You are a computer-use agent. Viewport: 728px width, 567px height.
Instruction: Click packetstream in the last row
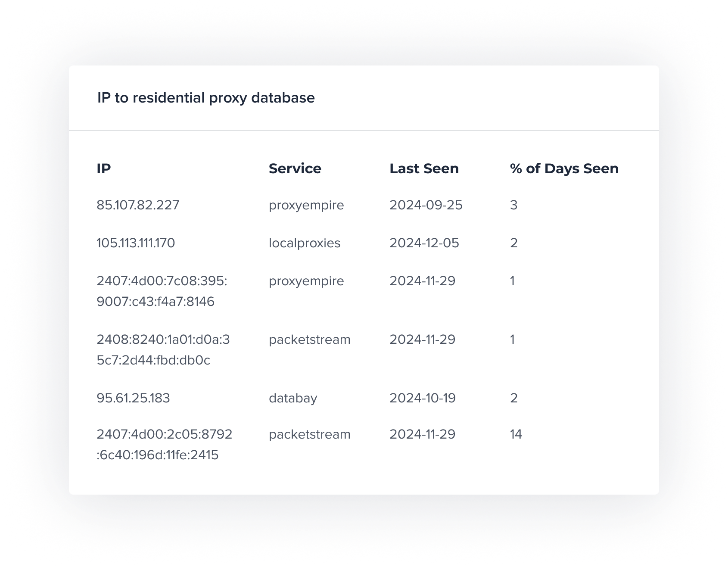[310, 434]
